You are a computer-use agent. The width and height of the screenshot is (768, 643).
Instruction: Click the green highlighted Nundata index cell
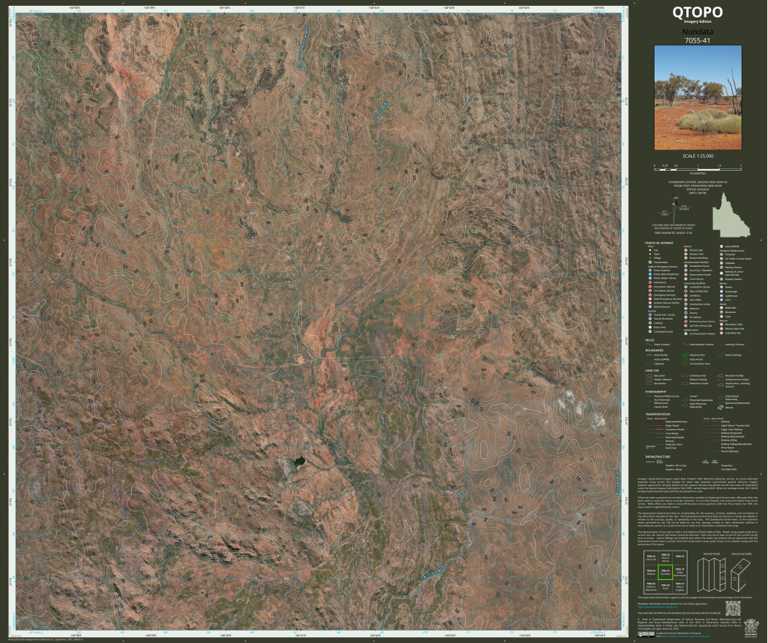click(666, 572)
